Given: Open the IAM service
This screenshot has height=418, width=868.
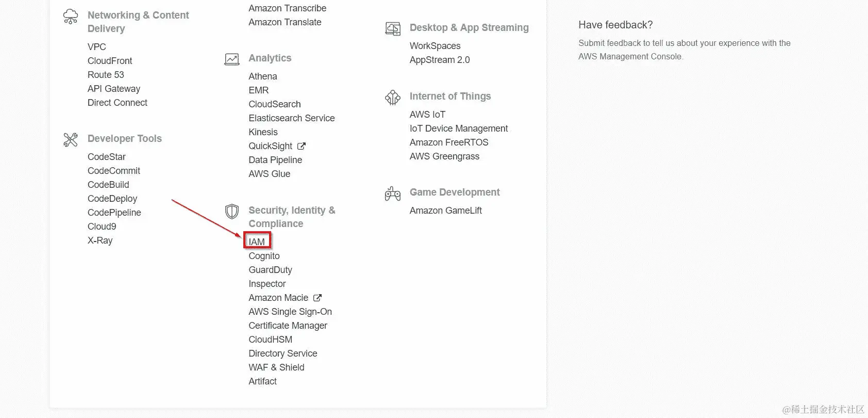Looking at the screenshot, I should click(257, 242).
